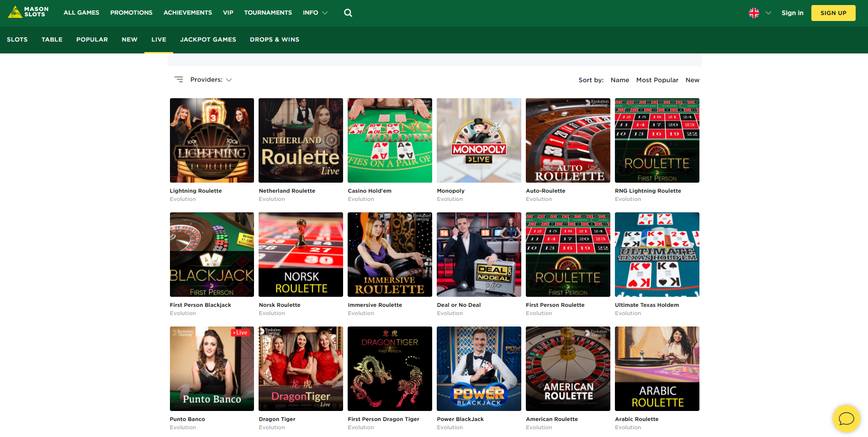Image resolution: width=868 pixels, height=437 pixels.
Task: Open the Auto-Roulette thumbnail
Action: click(x=568, y=140)
